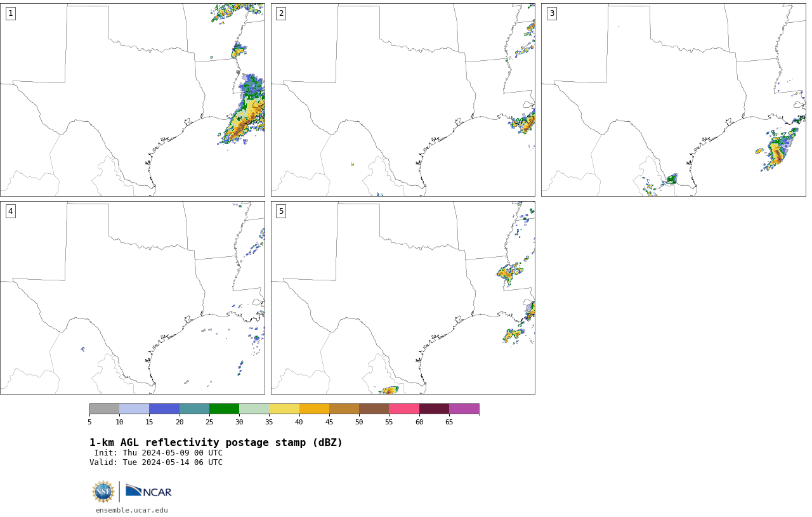This screenshot has width=812, height=517.
Task: Click the colorbar tick label 20
Action: [x=180, y=422]
